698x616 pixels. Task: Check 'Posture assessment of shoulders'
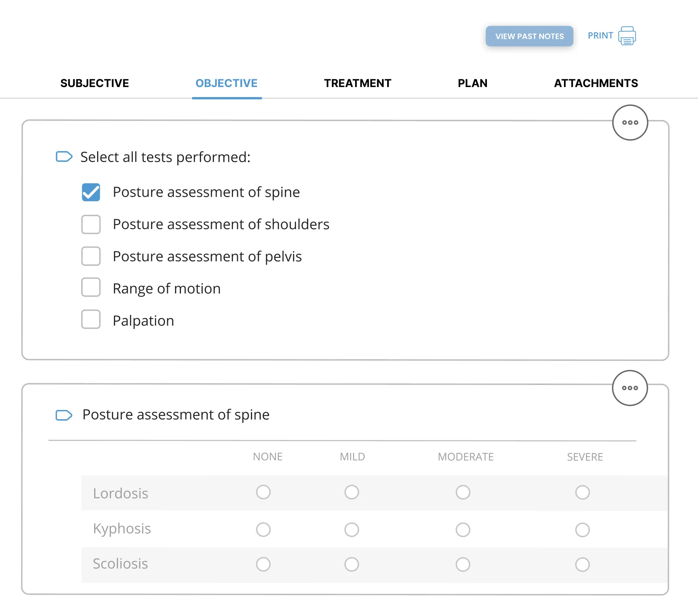click(x=90, y=224)
